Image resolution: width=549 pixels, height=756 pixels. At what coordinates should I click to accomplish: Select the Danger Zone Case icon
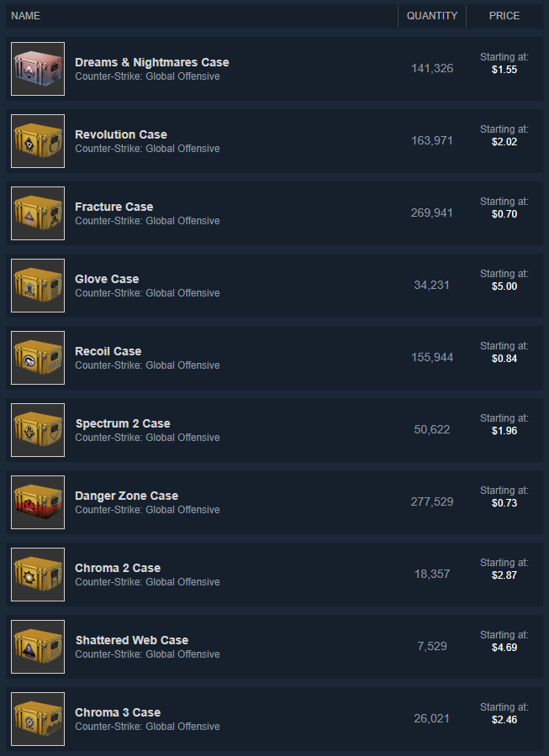(38, 502)
